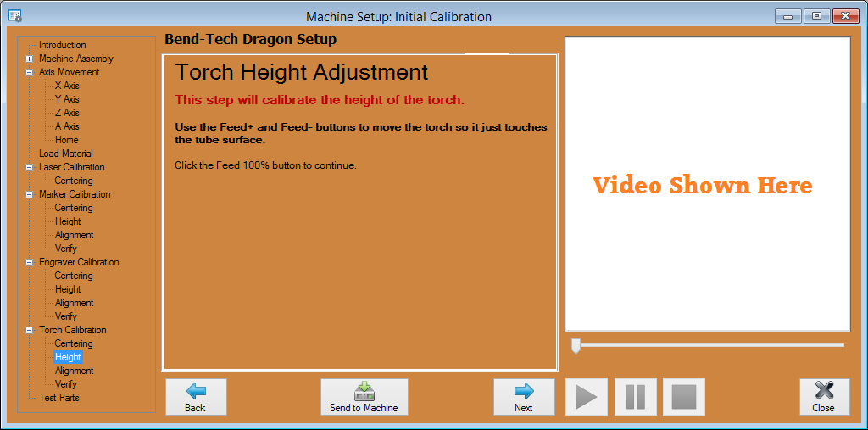The height and width of the screenshot is (430, 868).
Task: Open the Home step under Axis Movement
Action: tap(66, 140)
